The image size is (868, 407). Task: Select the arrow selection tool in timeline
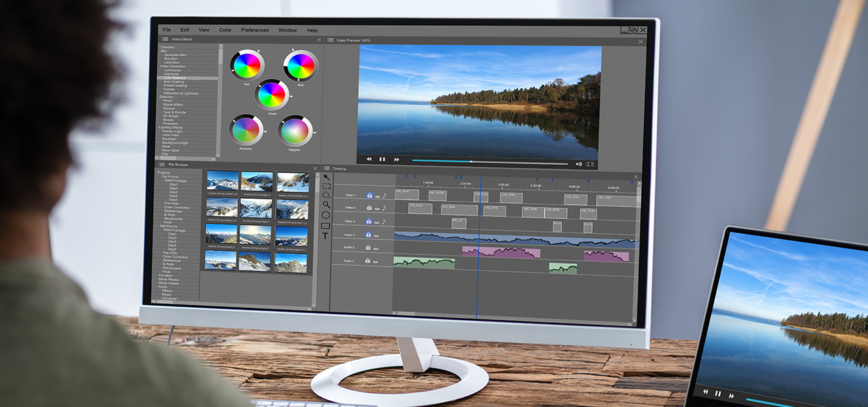(x=326, y=177)
